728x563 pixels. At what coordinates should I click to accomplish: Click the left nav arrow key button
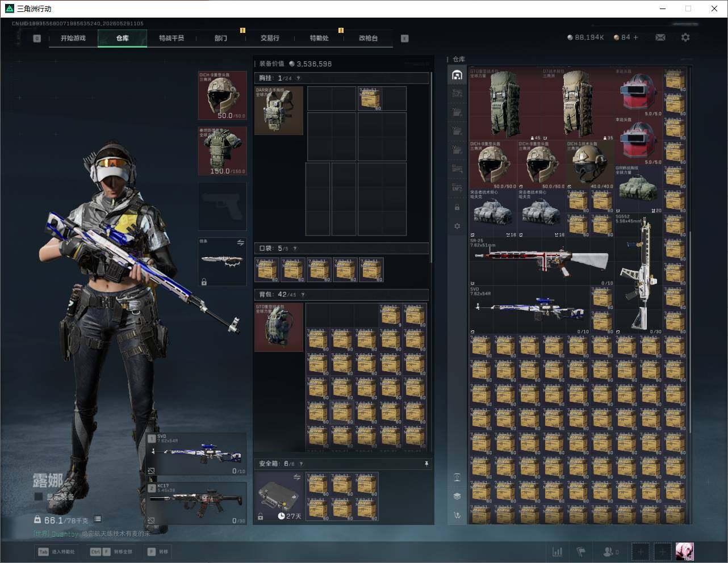coord(37,39)
